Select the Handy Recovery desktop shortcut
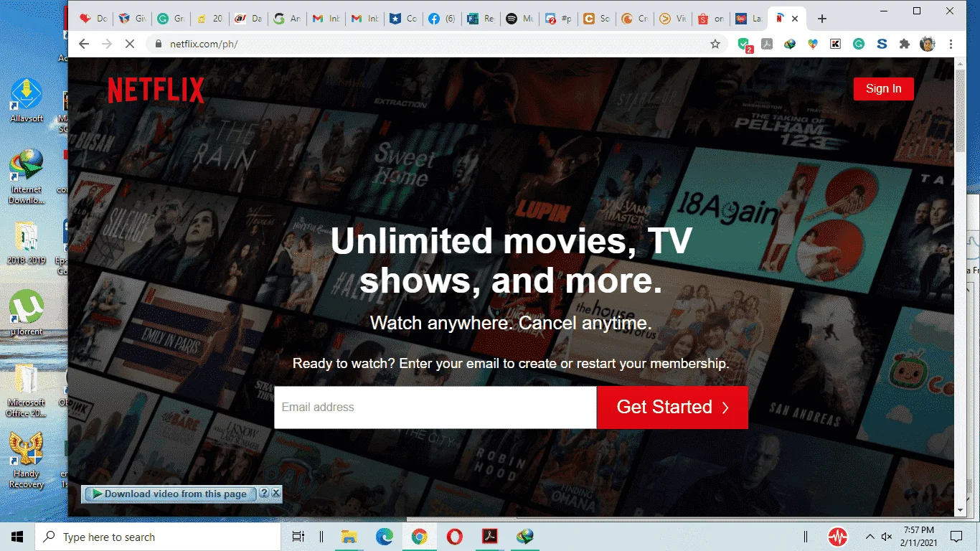The height and width of the screenshot is (551, 980). point(27,461)
